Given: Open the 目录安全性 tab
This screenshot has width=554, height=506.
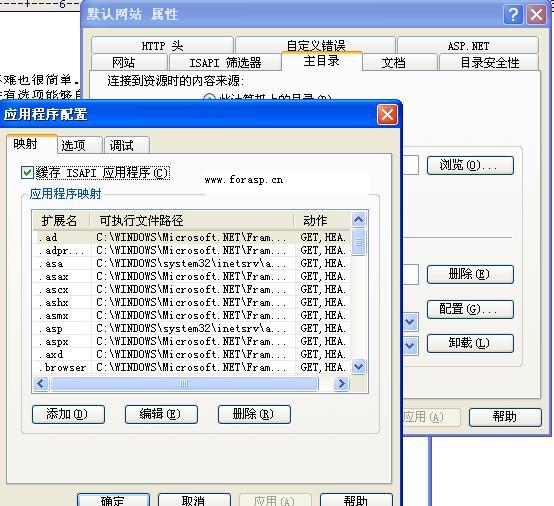Looking at the screenshot, I should point(489,62).
